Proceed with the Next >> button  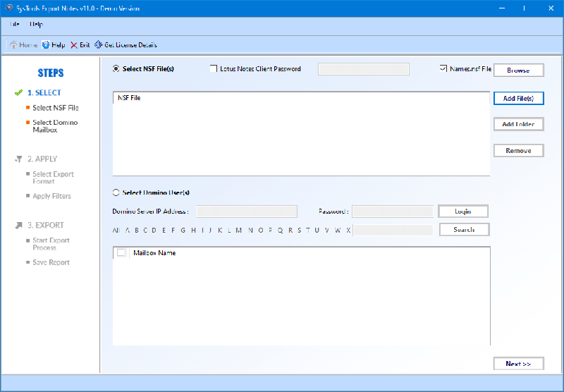518,364
